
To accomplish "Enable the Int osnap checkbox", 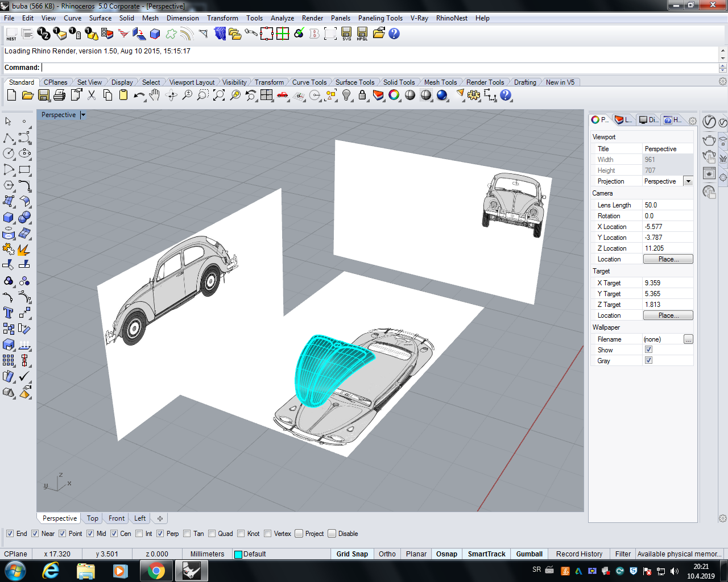I will (139, 534).
